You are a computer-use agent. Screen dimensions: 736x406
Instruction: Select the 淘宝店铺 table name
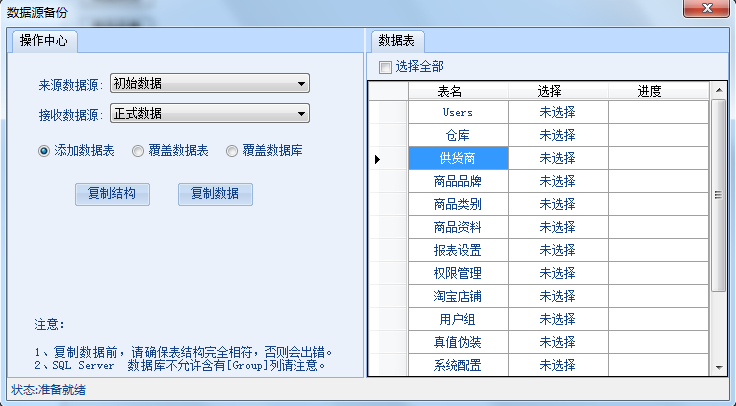click(x=458, y=296)
